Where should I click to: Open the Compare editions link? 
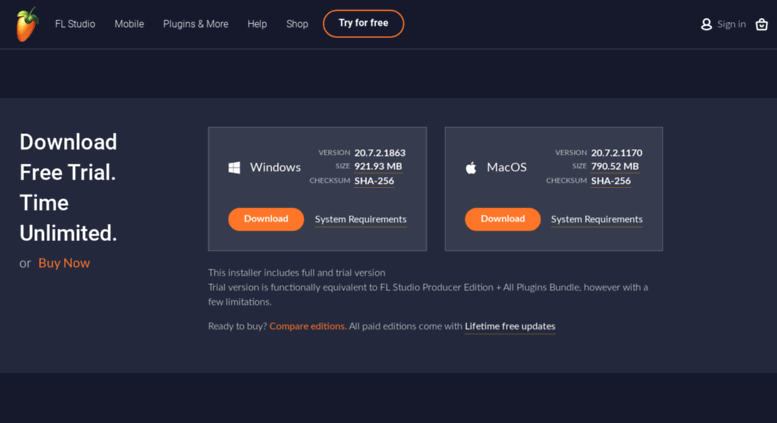(308, 326)
